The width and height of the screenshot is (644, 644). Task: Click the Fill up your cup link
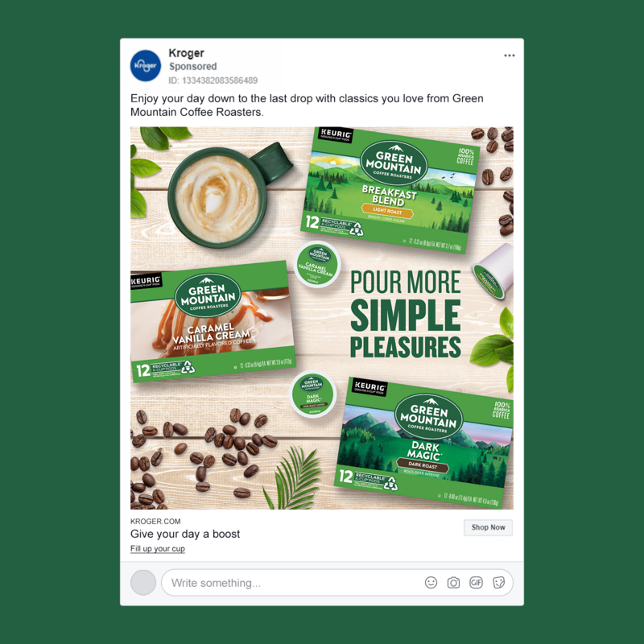point(157,549)
